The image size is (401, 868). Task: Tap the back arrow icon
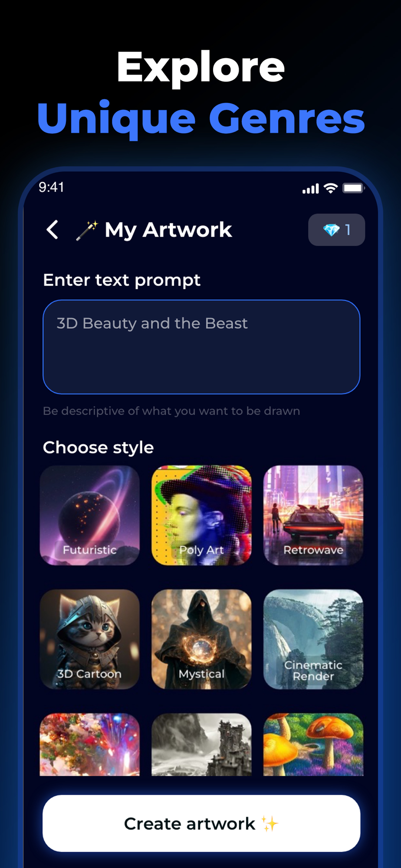coord(53,230)
